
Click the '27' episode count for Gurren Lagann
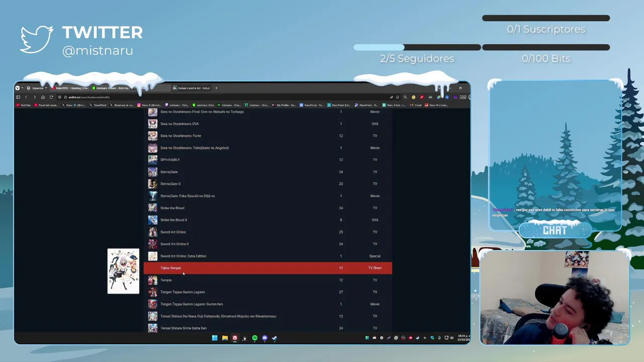pyautogui.click(x=341, y=292)
